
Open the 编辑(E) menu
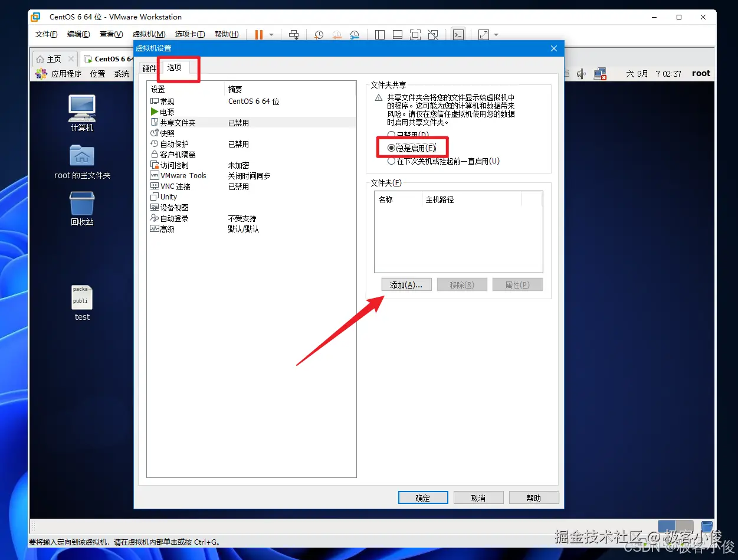(78, 34)
